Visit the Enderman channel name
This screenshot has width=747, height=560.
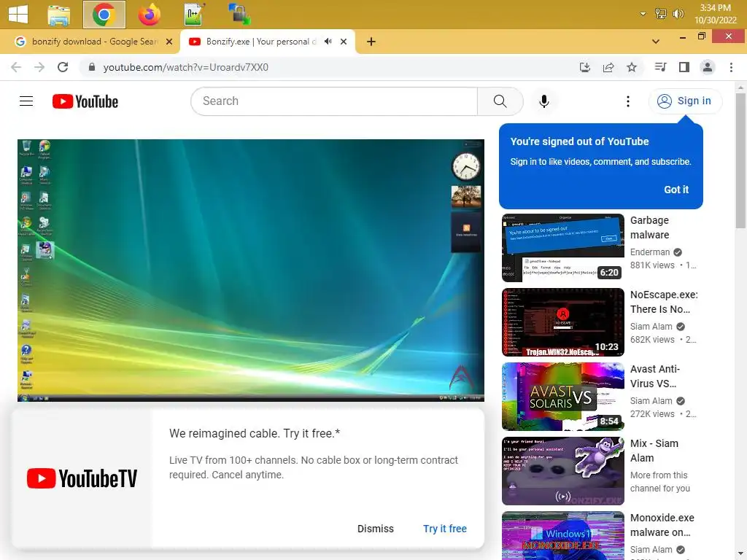coord(650,252)
